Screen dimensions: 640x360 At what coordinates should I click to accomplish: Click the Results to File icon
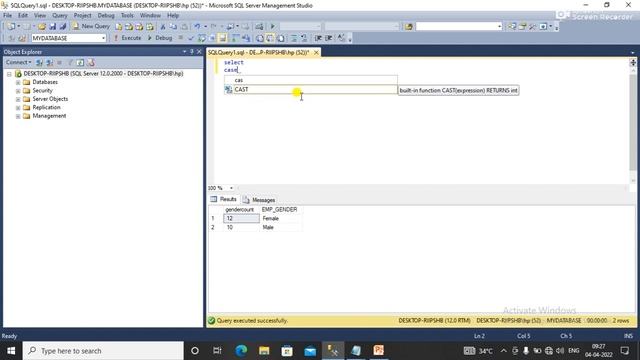tap(280, 38)
